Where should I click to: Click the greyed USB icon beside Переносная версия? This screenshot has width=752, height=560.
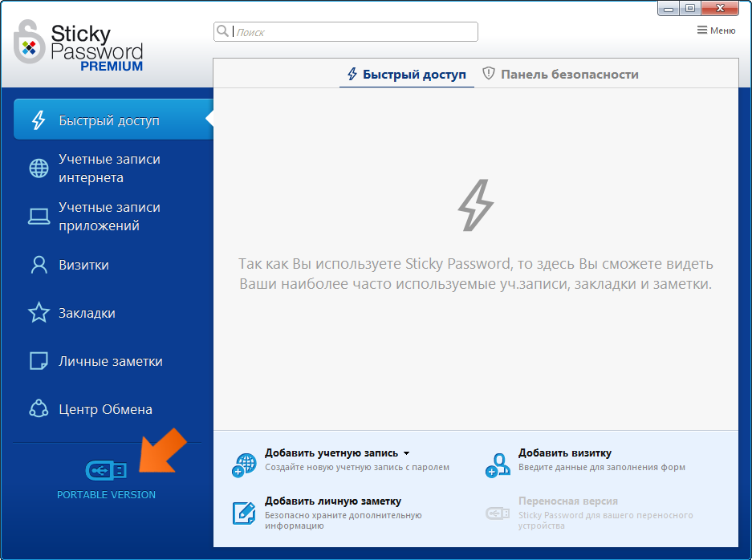point(498,513)
